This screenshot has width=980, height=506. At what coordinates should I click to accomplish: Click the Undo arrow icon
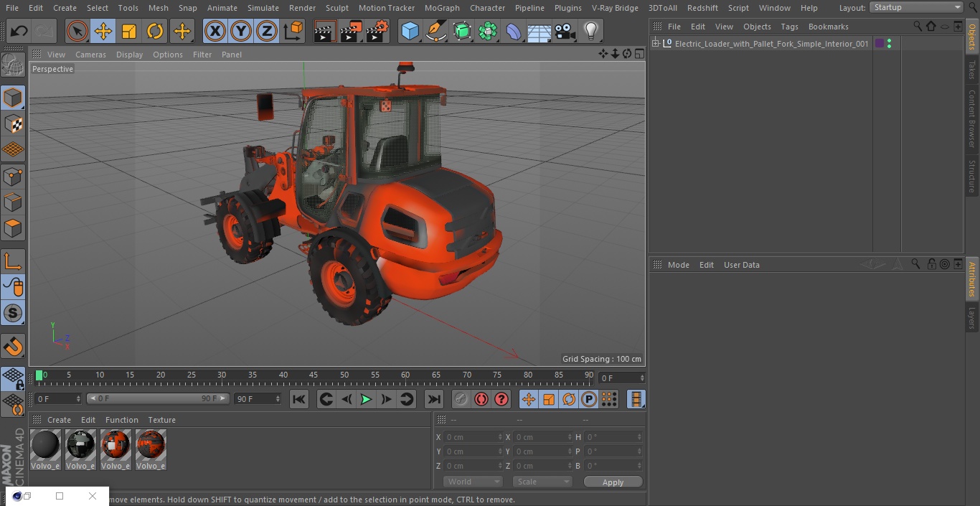coord(19,31)
